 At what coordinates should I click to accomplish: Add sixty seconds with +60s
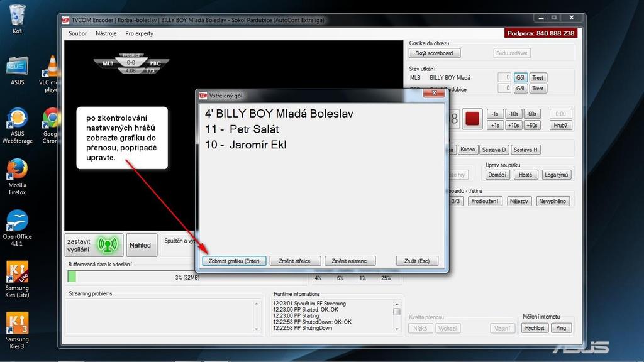(532, 126)
